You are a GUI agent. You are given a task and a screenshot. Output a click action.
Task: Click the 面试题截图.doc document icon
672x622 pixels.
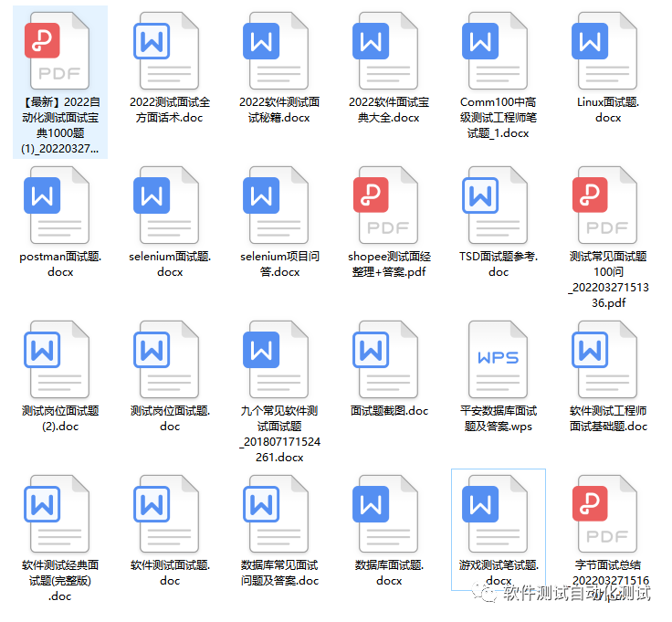pos(386,359)
